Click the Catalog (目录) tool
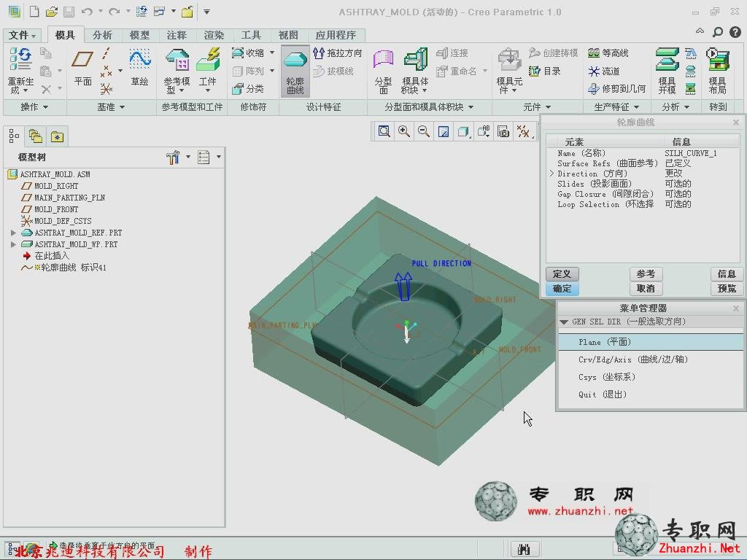The width and height of the screenshot is (747, 560). coord(544,71)
